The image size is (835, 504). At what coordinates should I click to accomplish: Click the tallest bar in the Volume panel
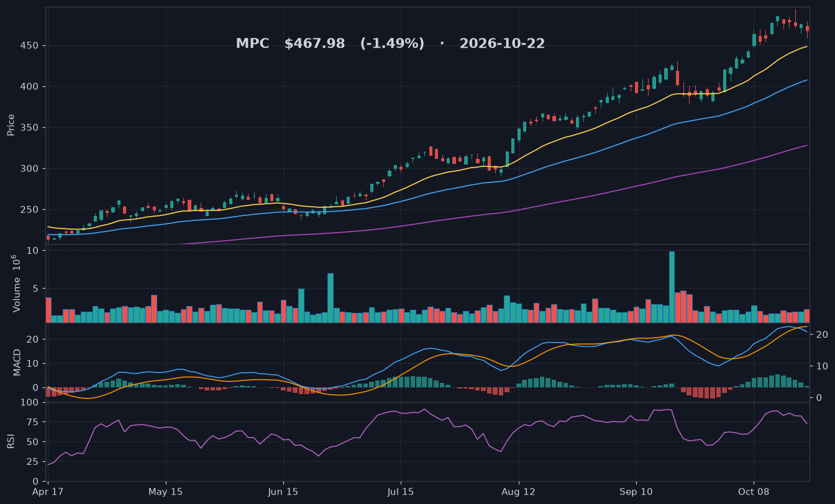tap(672, 287)
